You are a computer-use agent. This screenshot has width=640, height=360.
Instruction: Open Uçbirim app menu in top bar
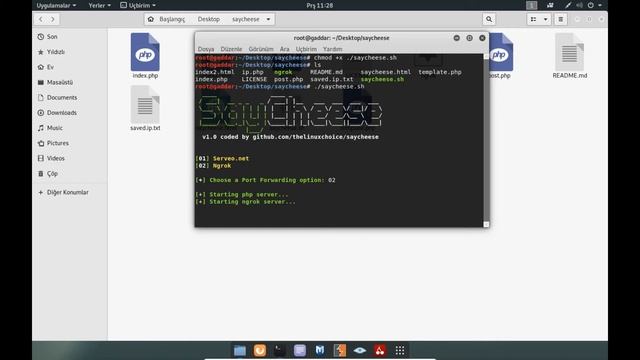[x=138, y=5]
